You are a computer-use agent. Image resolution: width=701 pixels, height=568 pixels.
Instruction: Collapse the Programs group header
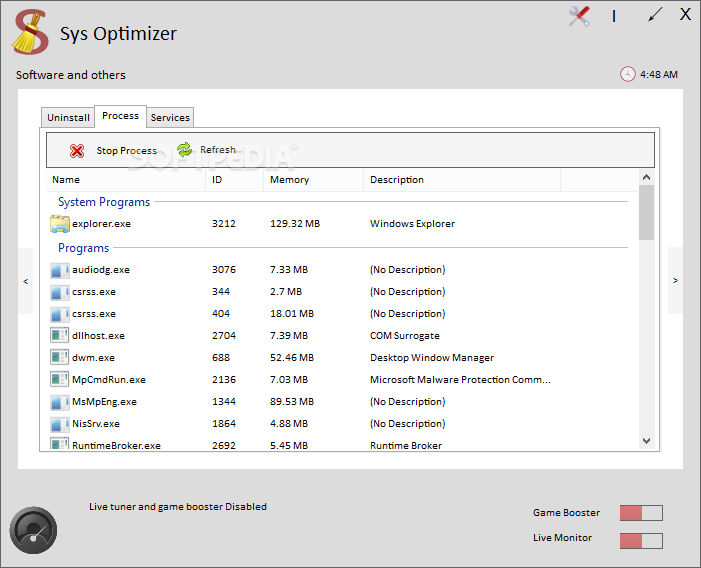pyautogui.click(x=84, y=248)
